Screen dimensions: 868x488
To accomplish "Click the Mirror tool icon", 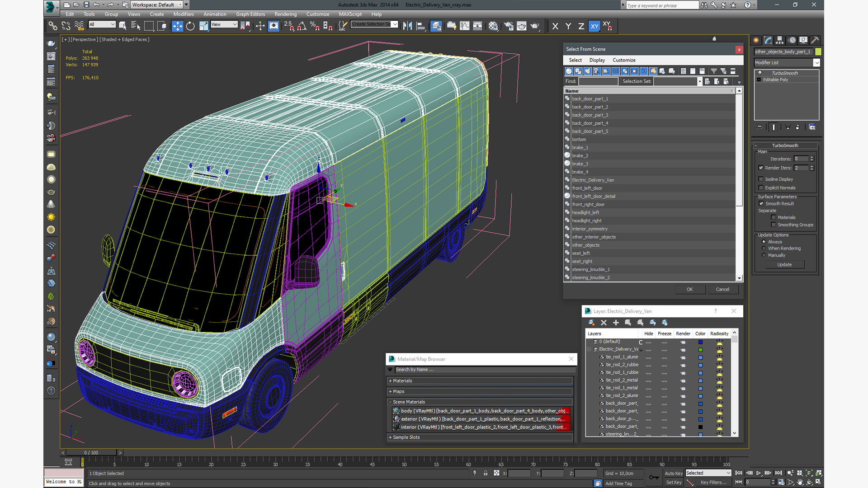I will (x=407, y=26).
